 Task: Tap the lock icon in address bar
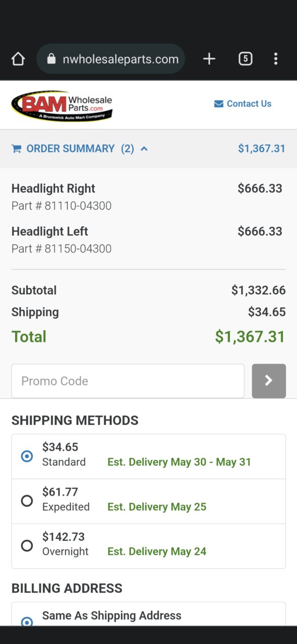tap(51, 59)
